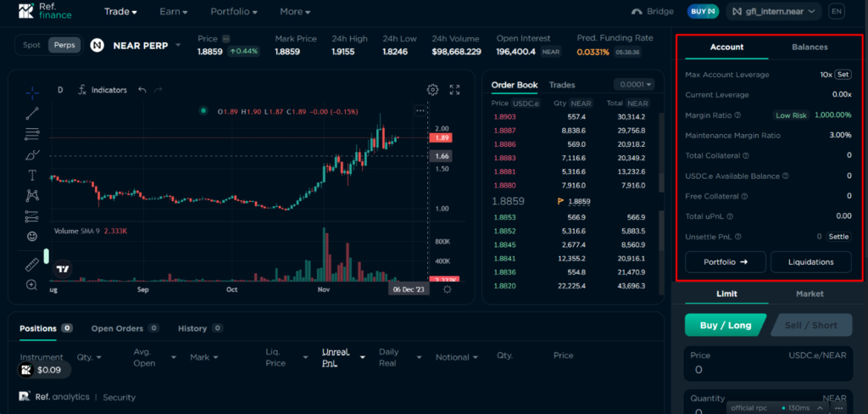Open the emoji sticker tool
This screenshot has height=414, width=868.
pos(32,236)
